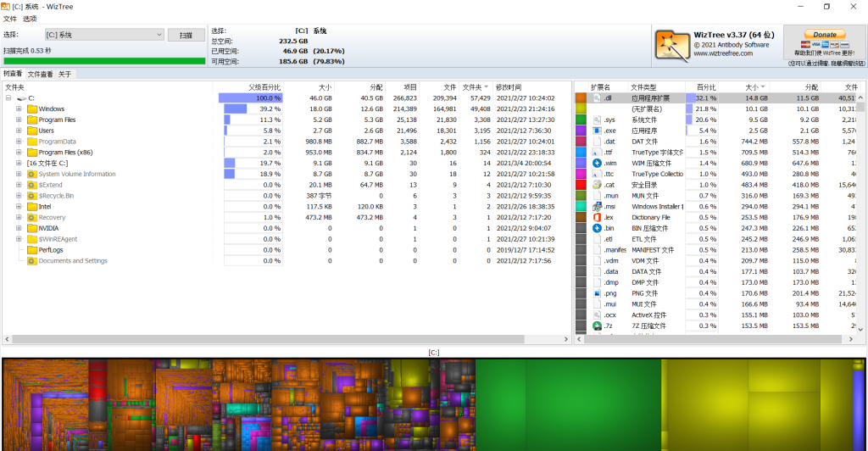Open the 文件 menu

click(x=9, y=19)
